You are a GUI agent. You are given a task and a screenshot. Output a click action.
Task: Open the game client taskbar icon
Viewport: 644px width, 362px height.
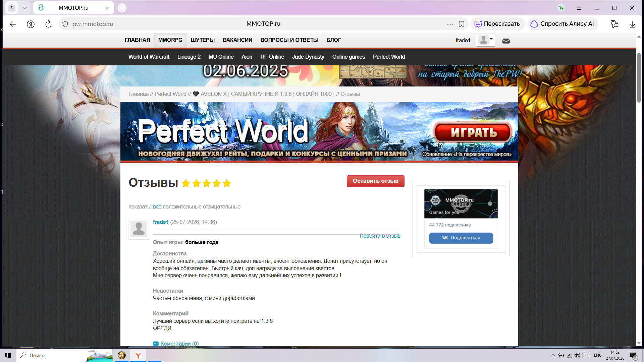(122, 355)
